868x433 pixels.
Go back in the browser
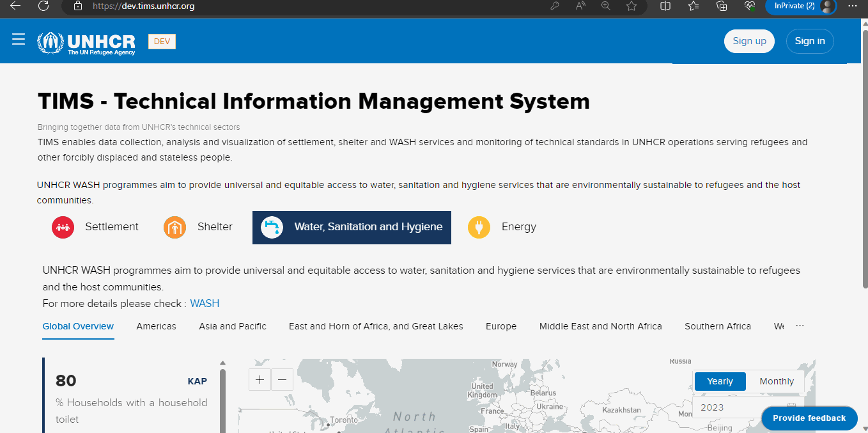coord(15,6)
